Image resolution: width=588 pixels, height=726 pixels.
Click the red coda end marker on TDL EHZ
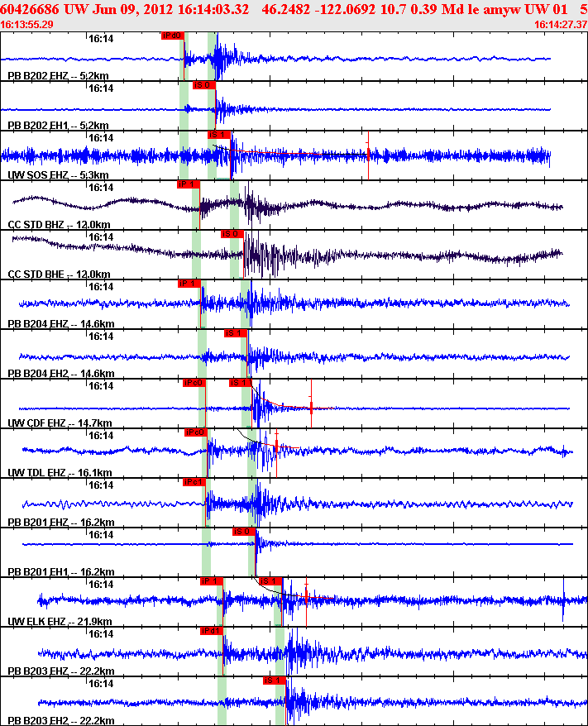(x=276, y=453)
